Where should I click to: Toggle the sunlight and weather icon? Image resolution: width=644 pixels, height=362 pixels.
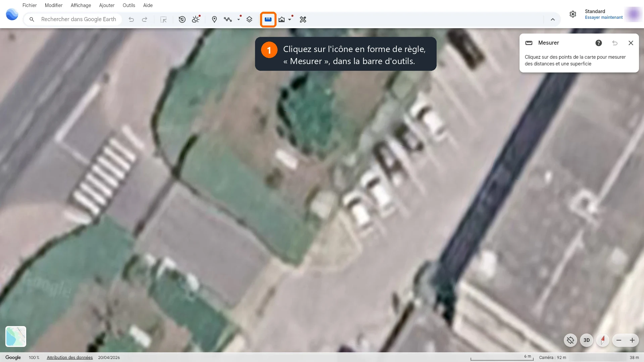tap(196, 19)
